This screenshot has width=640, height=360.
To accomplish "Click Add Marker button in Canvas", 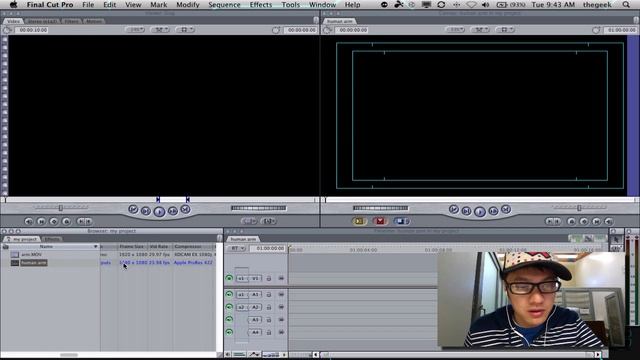I will coord(571,221).
